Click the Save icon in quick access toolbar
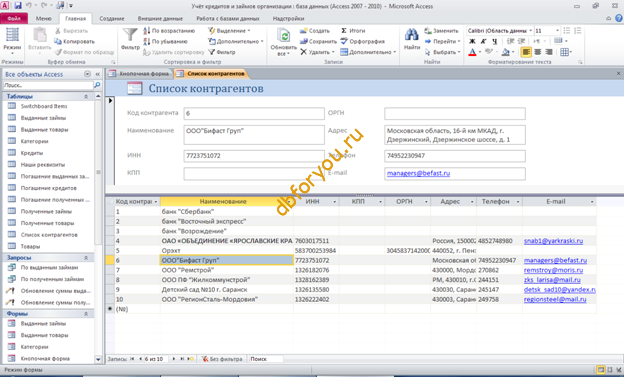Screen dimensions: 624x377 18,6
